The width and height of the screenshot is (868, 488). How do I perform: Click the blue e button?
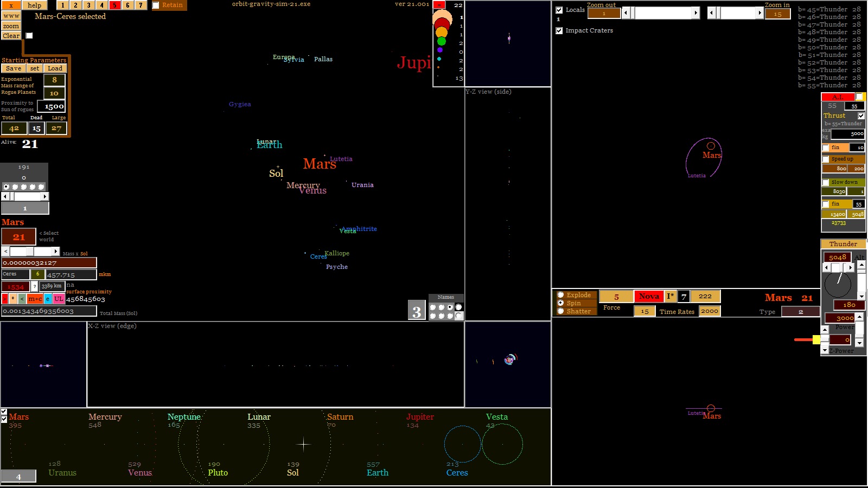coord(48,299)
